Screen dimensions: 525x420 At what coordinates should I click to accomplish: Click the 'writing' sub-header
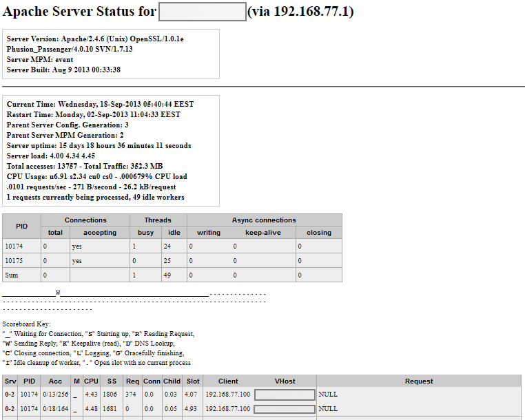209,233
